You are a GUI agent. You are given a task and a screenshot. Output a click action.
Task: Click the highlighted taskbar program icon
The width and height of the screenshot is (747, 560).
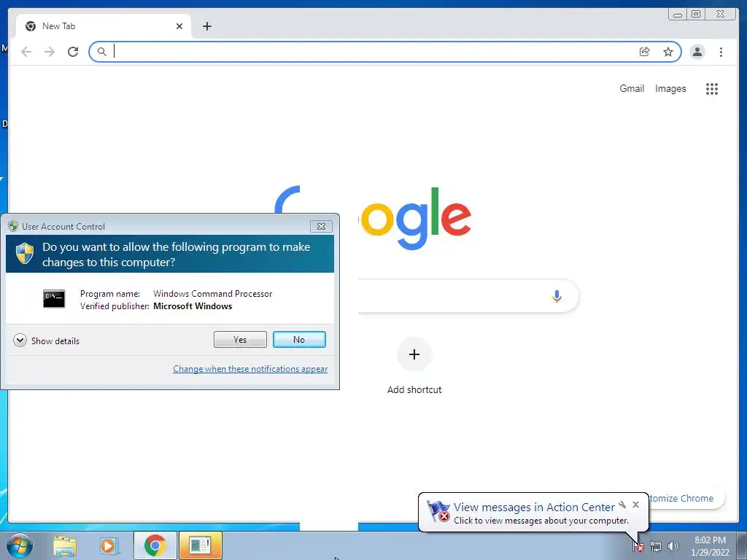tap(201, 545)
